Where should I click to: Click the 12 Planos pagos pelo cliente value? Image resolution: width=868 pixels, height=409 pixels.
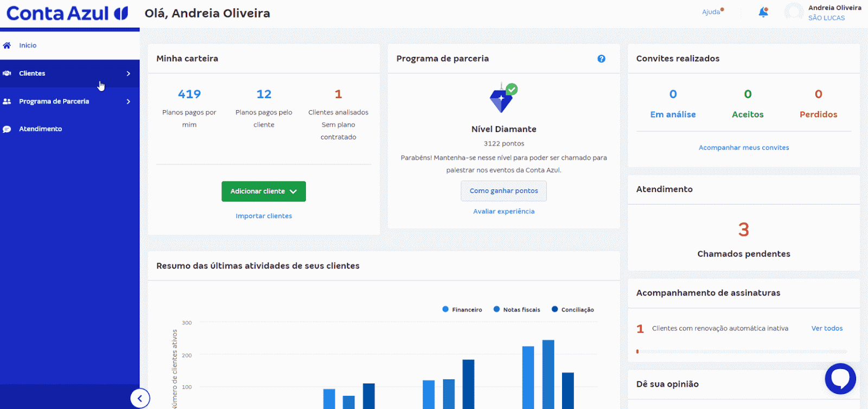click(264, 94)
